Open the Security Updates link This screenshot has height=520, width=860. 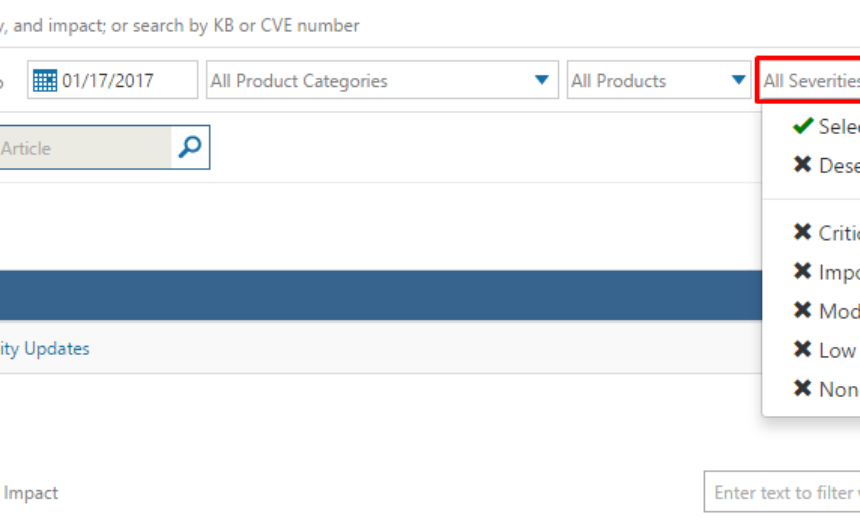pyautogui.click(x=44, y=348)
